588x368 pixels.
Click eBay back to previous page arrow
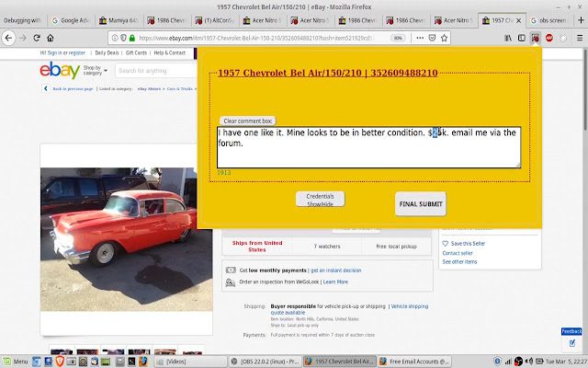click(46, 88)
